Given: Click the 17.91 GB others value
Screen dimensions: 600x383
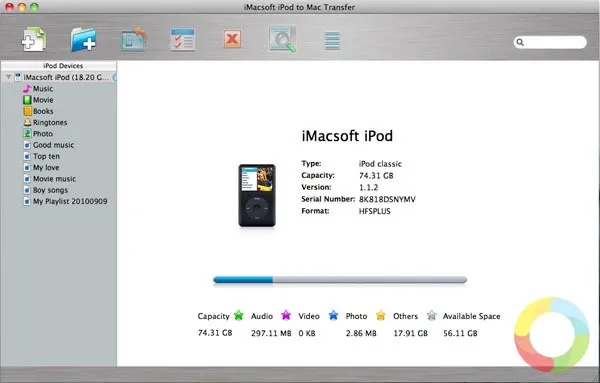Looking at the screenshot, I should [x=410, y=333].
